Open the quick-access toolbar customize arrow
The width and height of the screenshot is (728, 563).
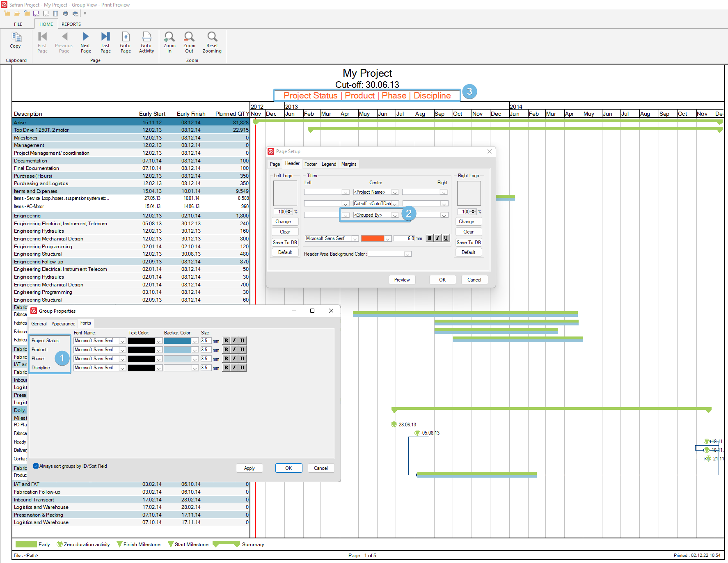pyautogui.click(x=85, y=14)
